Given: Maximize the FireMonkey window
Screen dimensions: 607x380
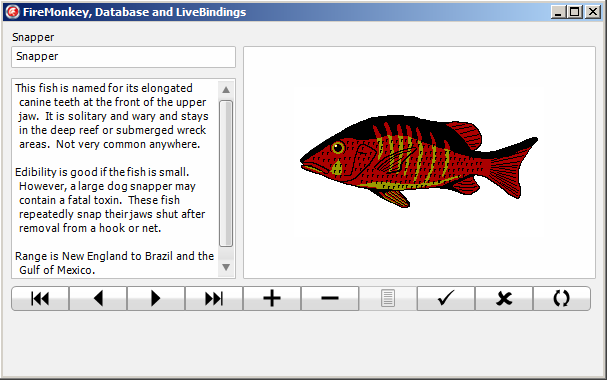Looking at the screenshot, I should (x=575, y=12).
